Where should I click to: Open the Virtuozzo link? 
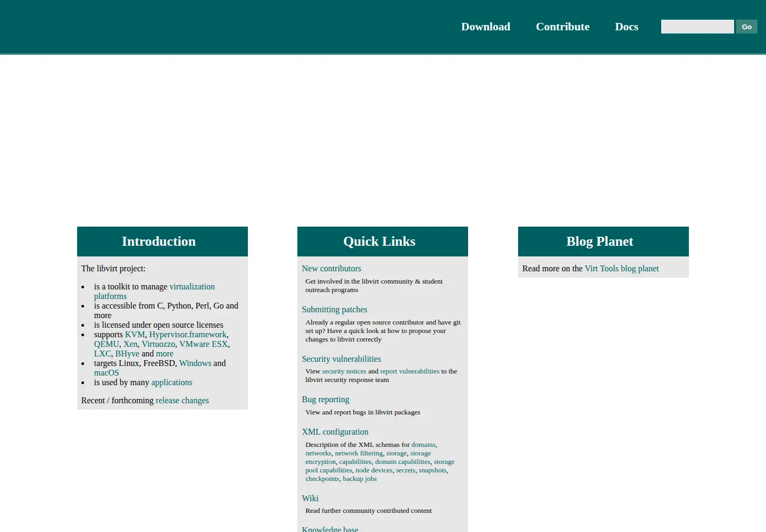(x=159, y=344)
